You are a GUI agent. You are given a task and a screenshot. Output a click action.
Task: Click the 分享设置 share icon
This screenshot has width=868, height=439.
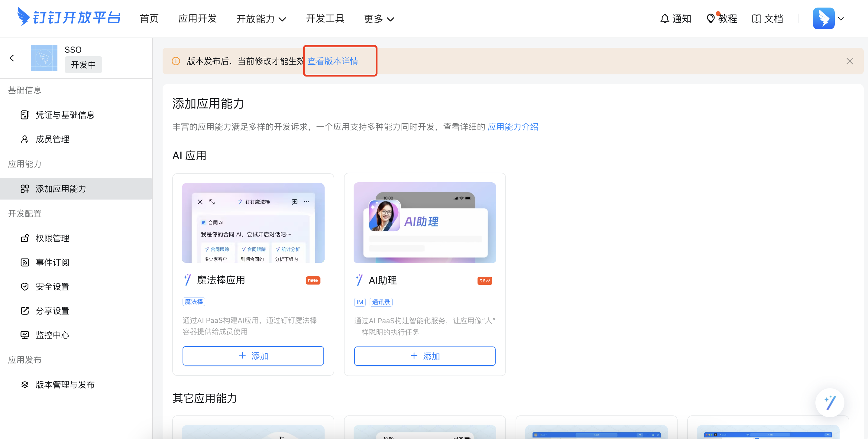point(24,311)
